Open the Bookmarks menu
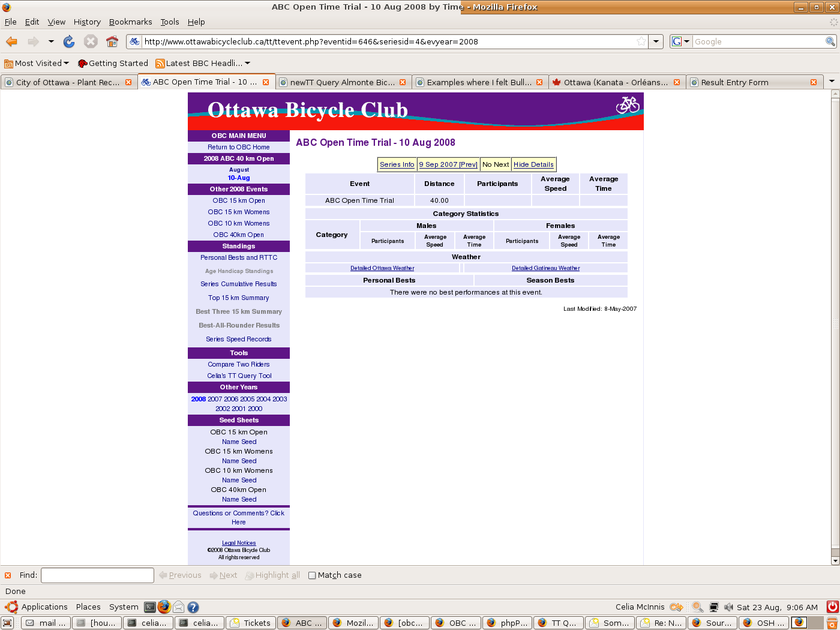The width and height of the screenshot is (840, 630). click(130, 22)
